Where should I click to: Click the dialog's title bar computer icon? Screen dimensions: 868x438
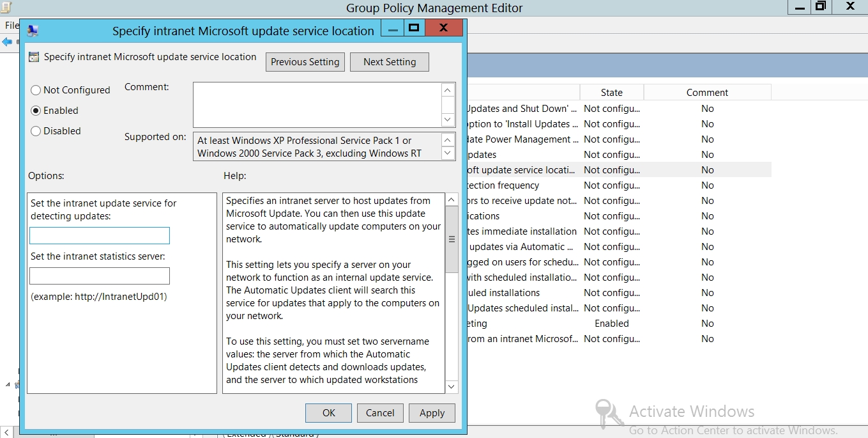33,31
